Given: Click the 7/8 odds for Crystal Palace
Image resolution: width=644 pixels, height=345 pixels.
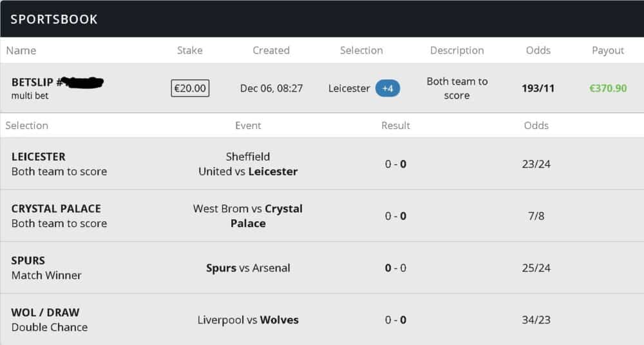Looking at the screenshot, I should pos(536,216).
